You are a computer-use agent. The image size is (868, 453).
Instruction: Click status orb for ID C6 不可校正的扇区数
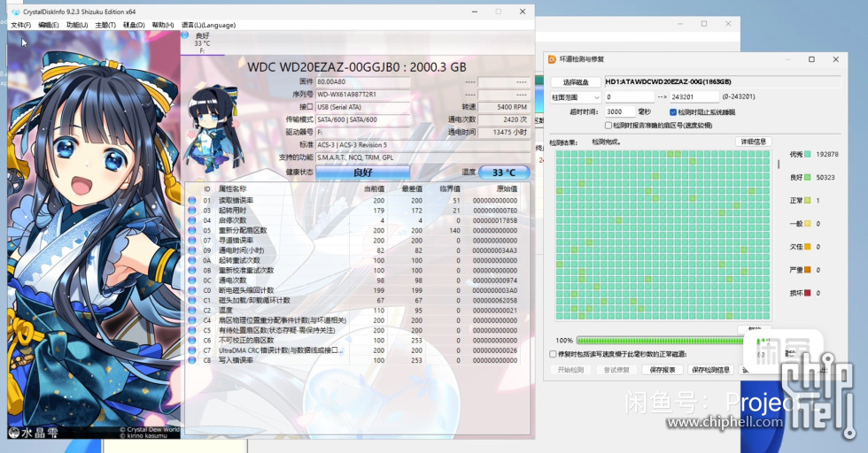192,340
